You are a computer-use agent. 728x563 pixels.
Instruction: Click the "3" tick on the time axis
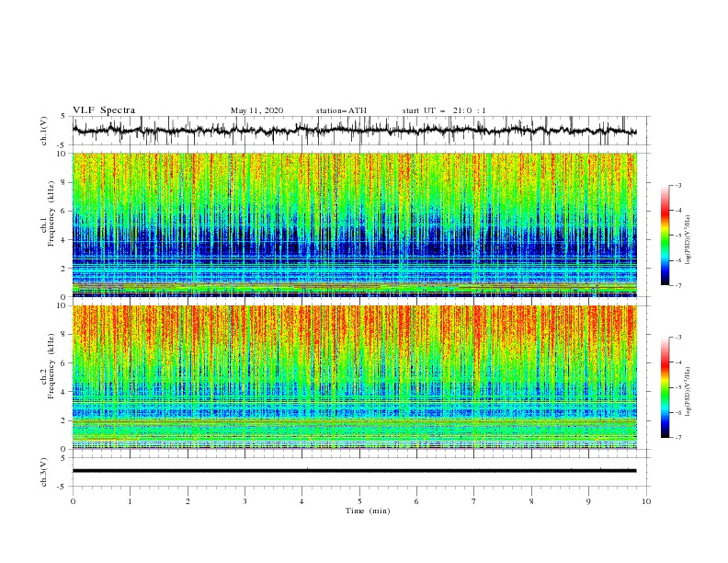click(x=245, y=501)
